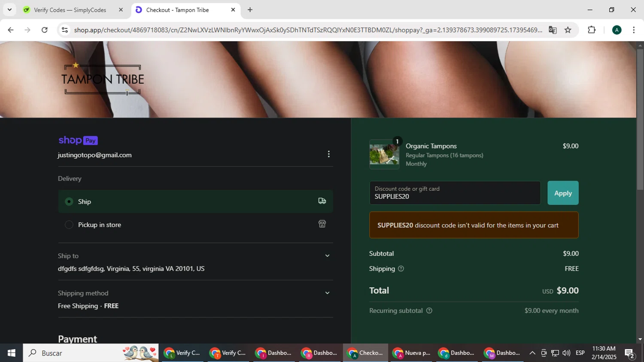Screen dimensions: 644x362
Task: Click the browser back arrow
Action: [11, 30]
